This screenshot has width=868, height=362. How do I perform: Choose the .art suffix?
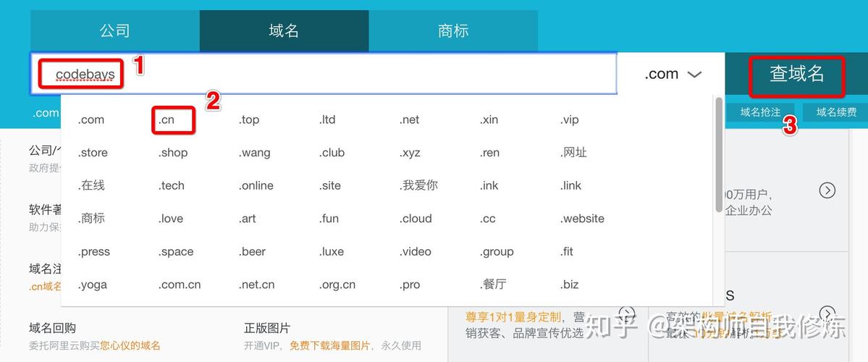[248, 219]
